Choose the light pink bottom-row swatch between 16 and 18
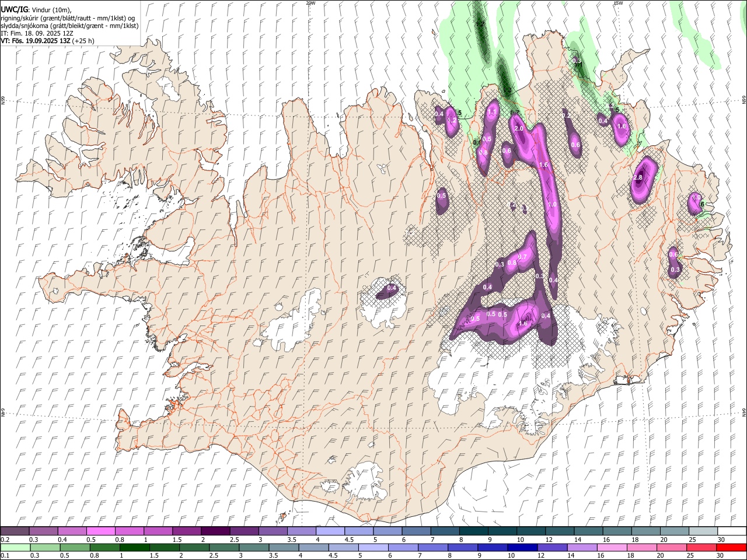This screenshot has height=560, width=747. click(x=611, y=547)
